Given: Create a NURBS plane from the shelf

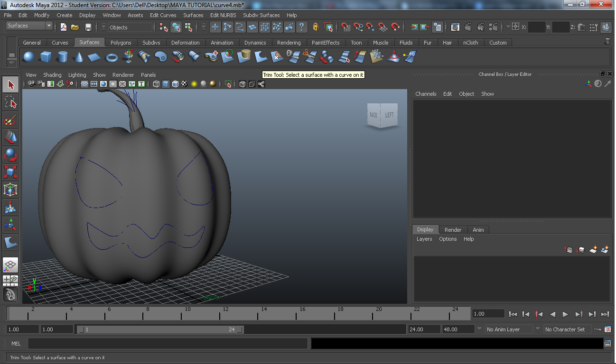Looking at the screenshot, I should pyautogui.click(x=95, y=57).
